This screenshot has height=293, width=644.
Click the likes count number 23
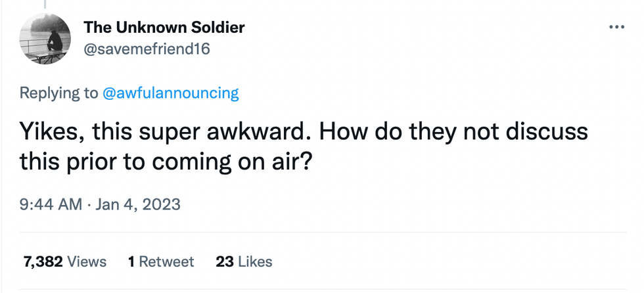tap(225, 261)
